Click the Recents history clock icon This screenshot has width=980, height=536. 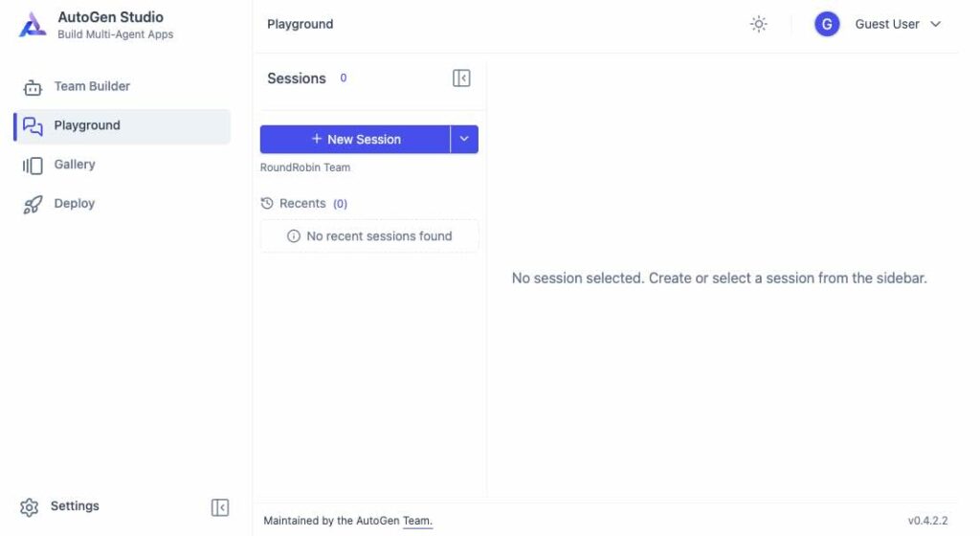267,204
